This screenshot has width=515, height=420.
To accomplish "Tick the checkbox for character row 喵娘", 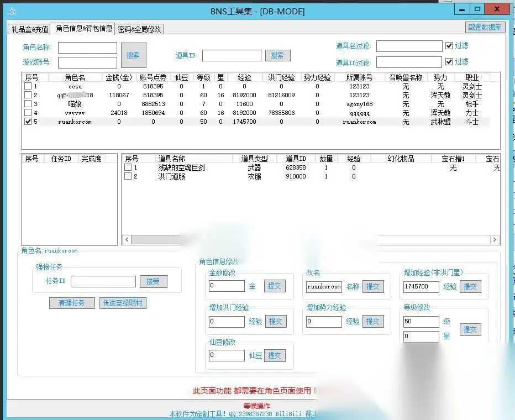I will pyautogui.click(x=28, y=104).
